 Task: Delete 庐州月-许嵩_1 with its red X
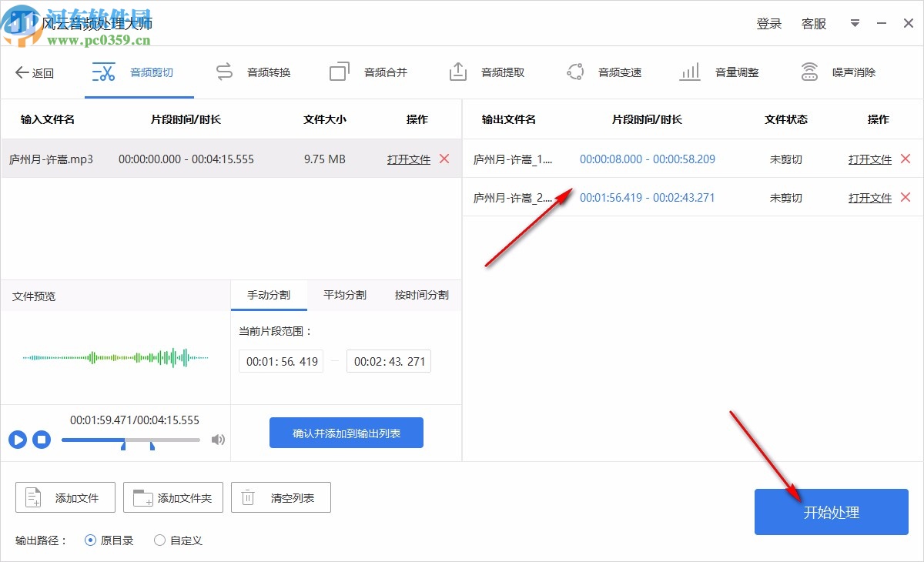[906, 159]
